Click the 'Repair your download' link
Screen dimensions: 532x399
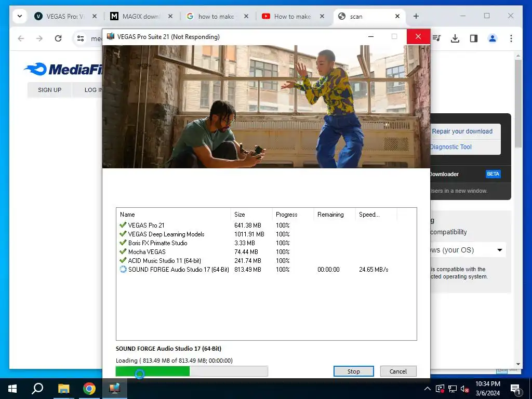pyautogui.click(x=462, y=131)
